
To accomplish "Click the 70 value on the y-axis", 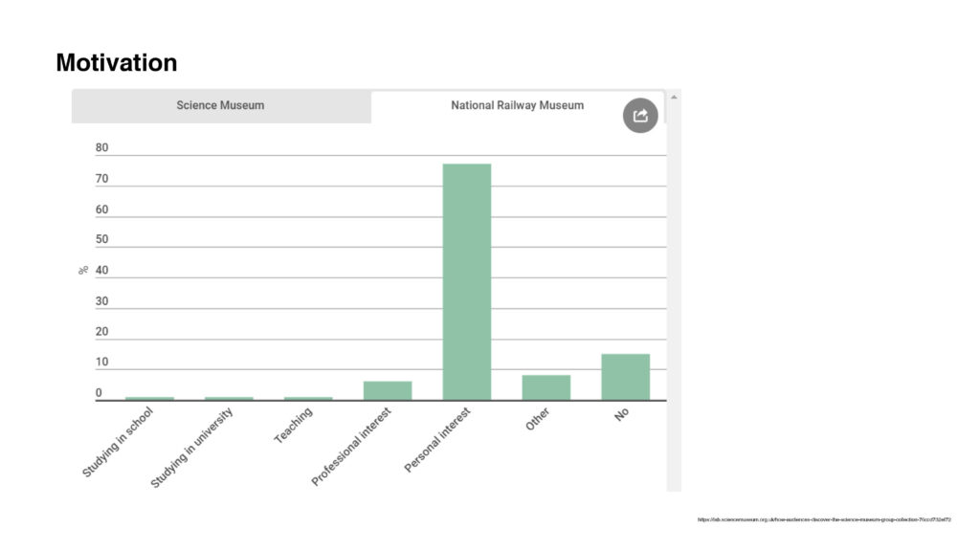I will tap(101, 179).
